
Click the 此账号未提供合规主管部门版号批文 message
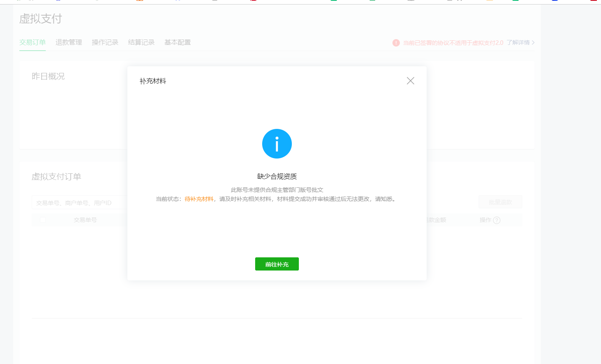click(x=277, y=190)
